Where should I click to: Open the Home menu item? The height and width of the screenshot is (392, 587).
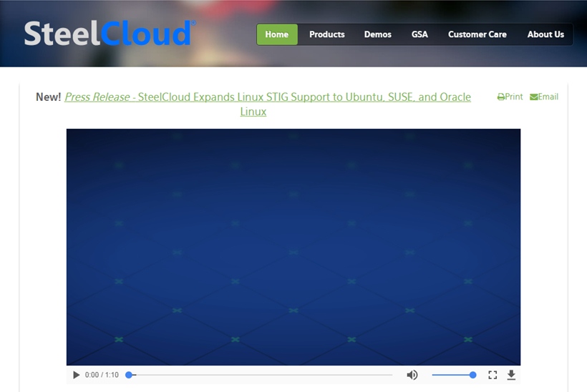277,34
